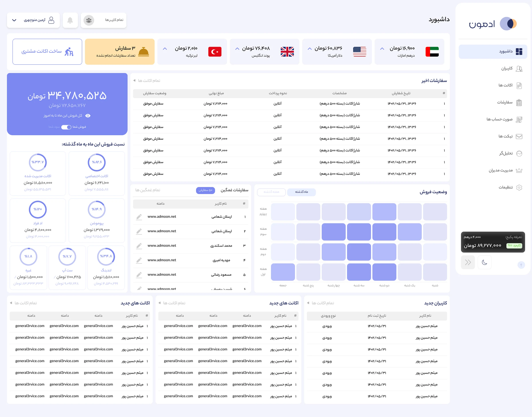Edit row 1 ارسلان شعاعی pencil icon
The image size is (532, 417).
click(x=139, y=217)
